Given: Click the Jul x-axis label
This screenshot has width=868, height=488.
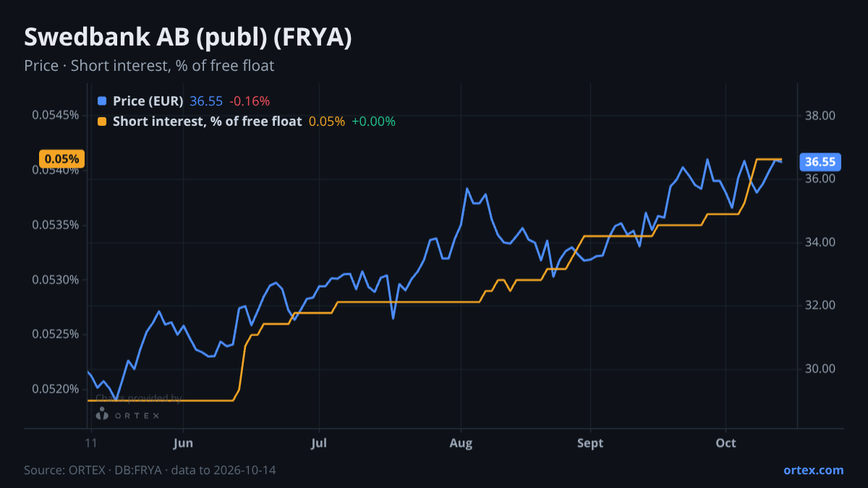Looking at the screenshot, I should (318, 443).
